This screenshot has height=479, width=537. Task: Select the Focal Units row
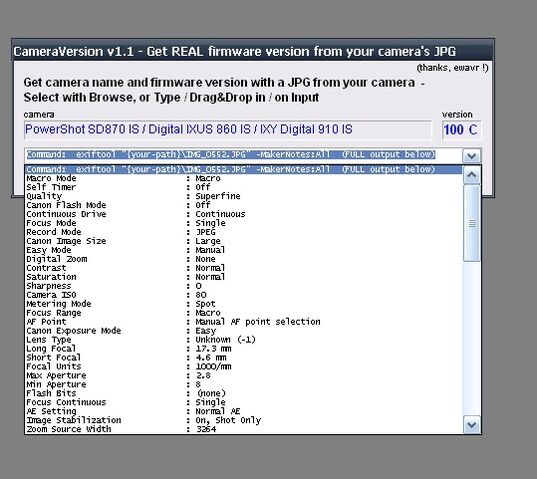[x=243, y=367]
